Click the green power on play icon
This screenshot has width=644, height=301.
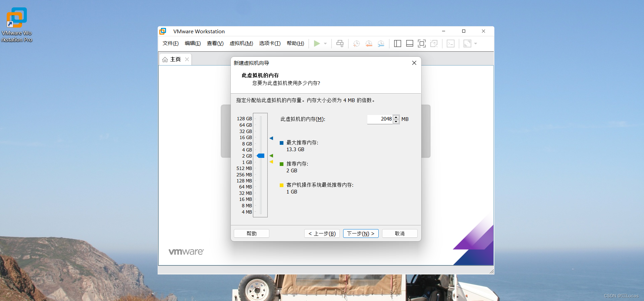[x=317, y=43]
